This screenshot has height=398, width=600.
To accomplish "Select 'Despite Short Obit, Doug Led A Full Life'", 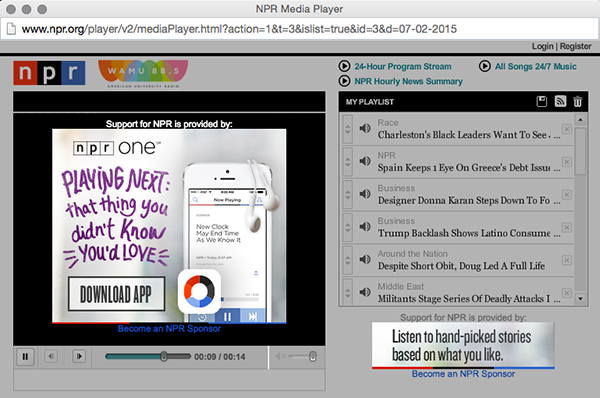I will pos(461,266).
